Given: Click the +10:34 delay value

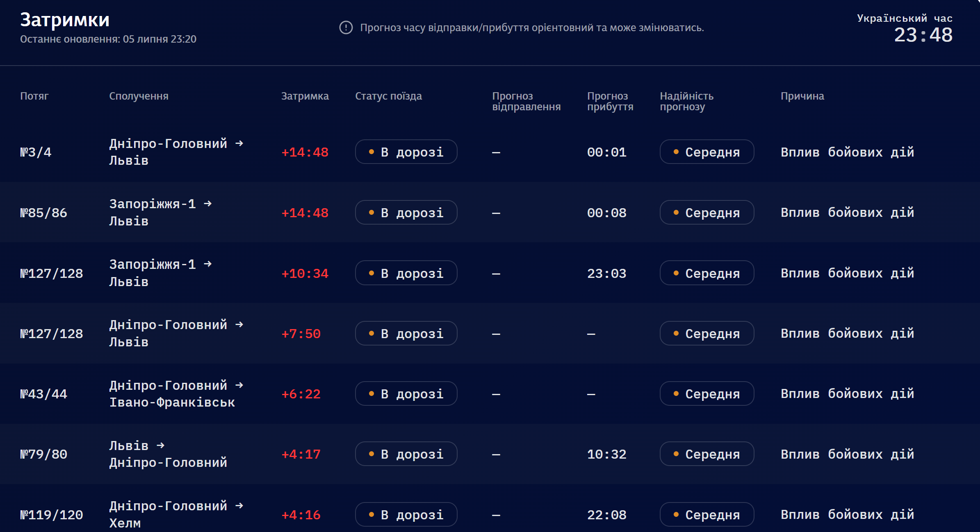Looking at the screenshot, I should pos(305,273).
